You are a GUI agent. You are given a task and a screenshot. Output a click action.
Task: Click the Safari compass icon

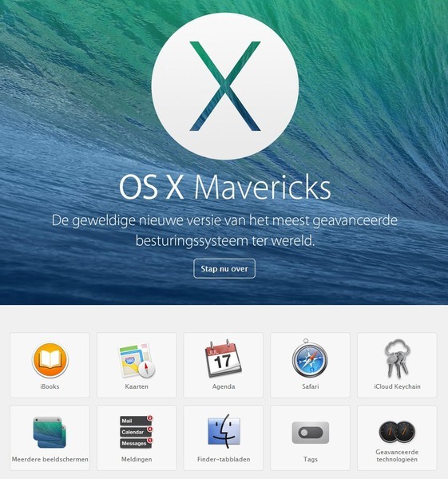pos(310,358)
